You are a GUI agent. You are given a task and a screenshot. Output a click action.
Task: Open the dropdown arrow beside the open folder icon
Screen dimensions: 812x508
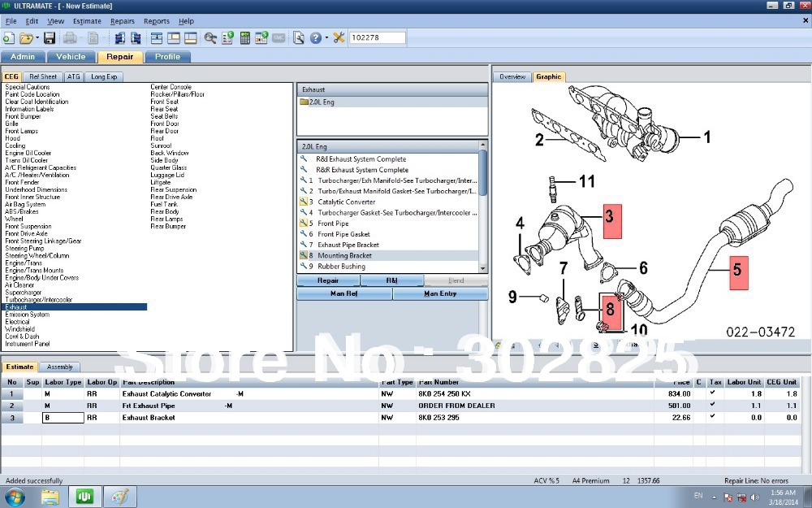click(x=37, y=38)
